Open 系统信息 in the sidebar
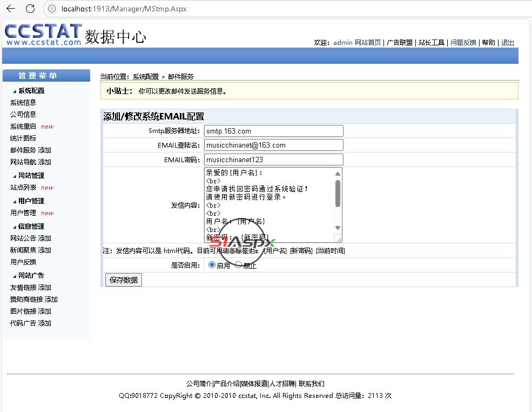532x412 pixels. pyautogui.click(x=23, y=103)
